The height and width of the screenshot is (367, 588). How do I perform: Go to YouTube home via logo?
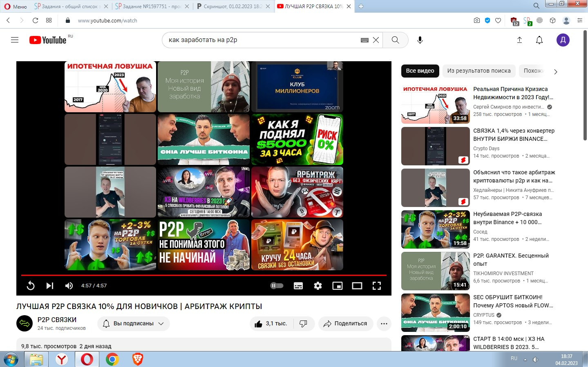(48, 40)
